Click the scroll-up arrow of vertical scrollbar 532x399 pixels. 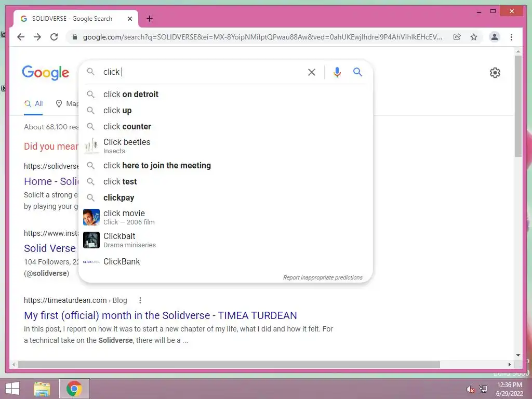(518, 51)
